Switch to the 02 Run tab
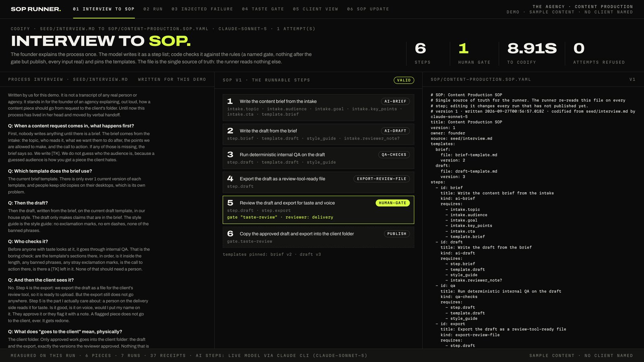Screen dimensions: 644x362 (153, 9)
